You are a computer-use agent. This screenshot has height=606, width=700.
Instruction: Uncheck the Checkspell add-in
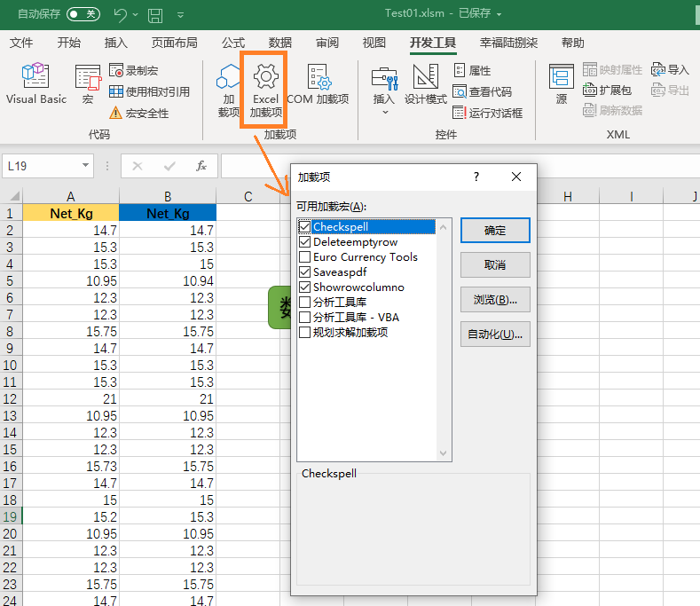point(305,227)
